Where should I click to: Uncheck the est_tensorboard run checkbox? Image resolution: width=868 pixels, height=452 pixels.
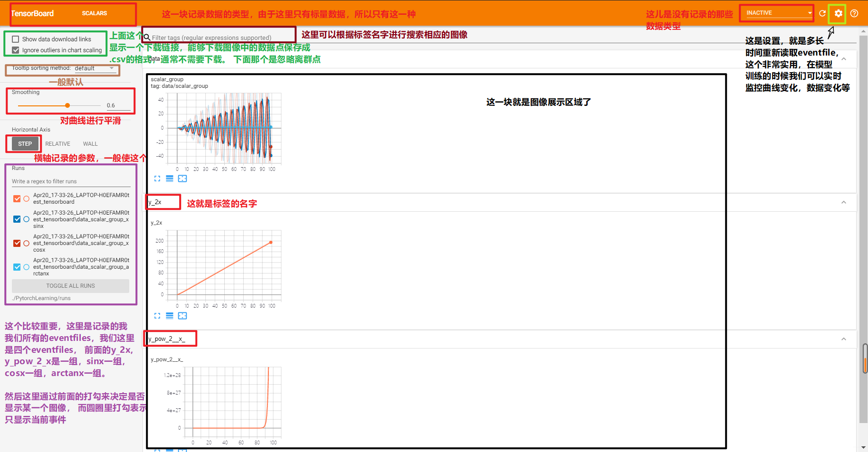[x=17, y=198]
